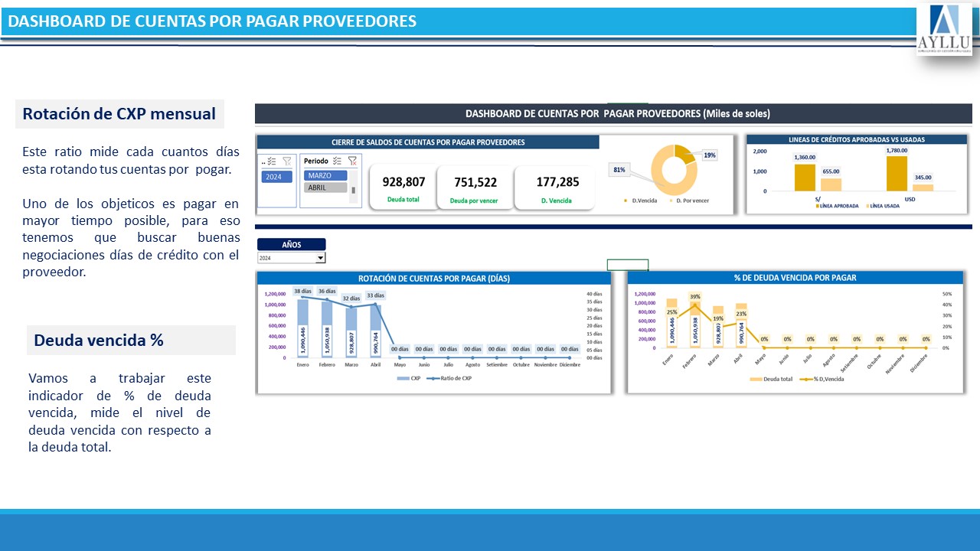Image resolution: width=980 pixels, height=551 pixels.
Task: Open the AÑOS dropdown arrow
Action: (321, 259)
